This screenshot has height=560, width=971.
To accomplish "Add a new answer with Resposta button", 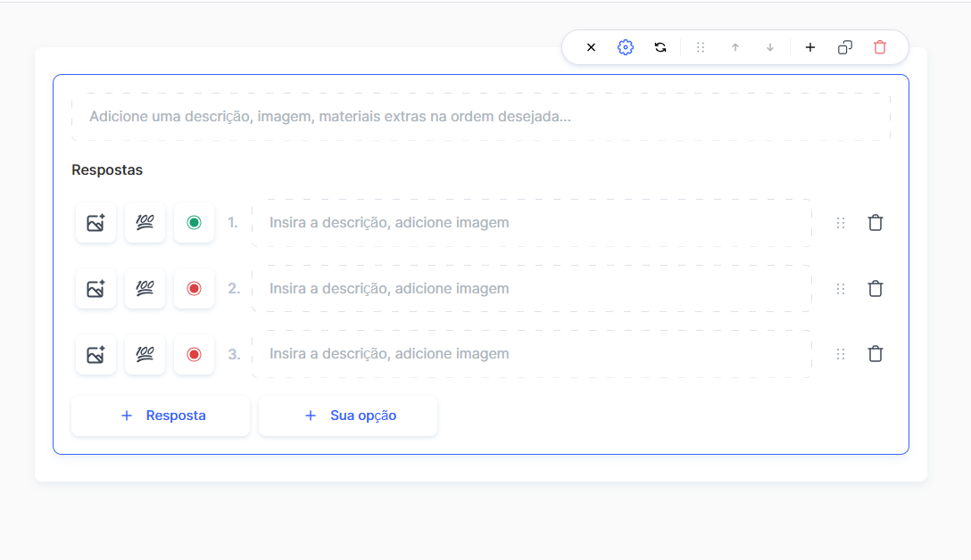I will 161,416.
